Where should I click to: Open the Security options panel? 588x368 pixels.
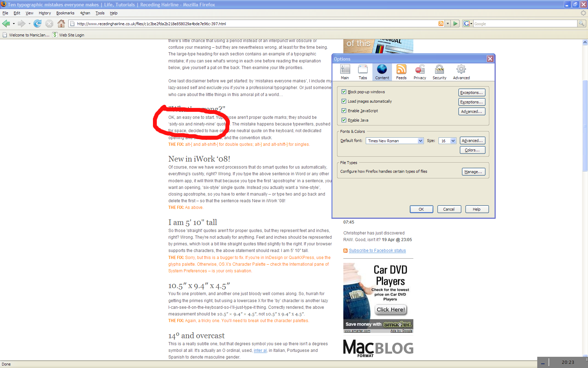[440, 72]
